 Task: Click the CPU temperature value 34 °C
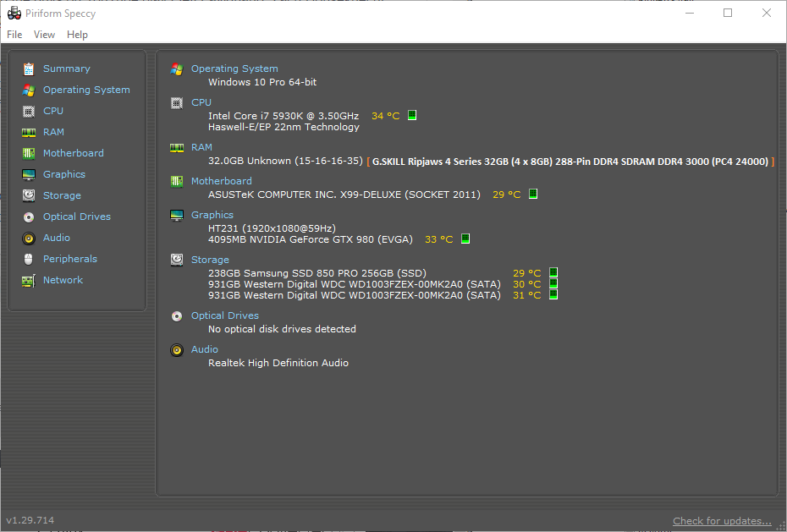click(386, 116)
